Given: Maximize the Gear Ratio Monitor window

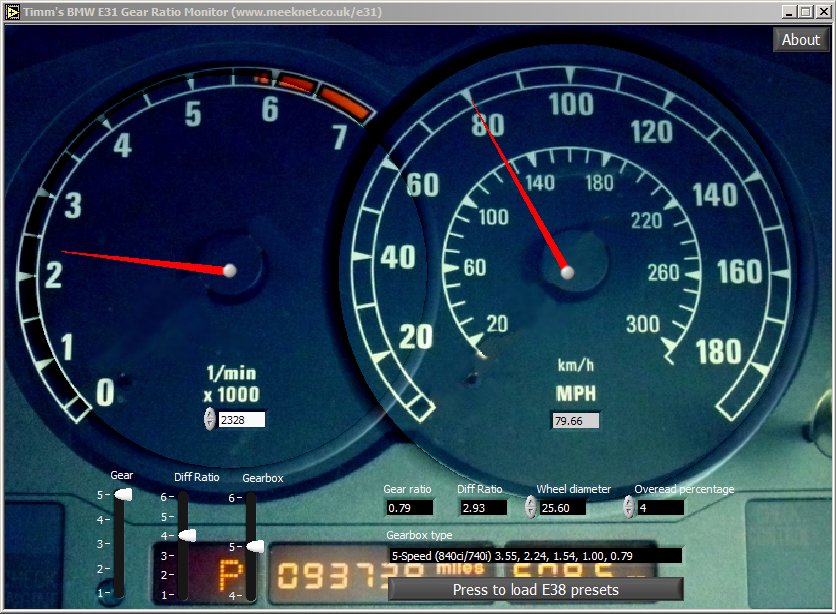Looking at the screenshot, I should click(x=806, y=12).
